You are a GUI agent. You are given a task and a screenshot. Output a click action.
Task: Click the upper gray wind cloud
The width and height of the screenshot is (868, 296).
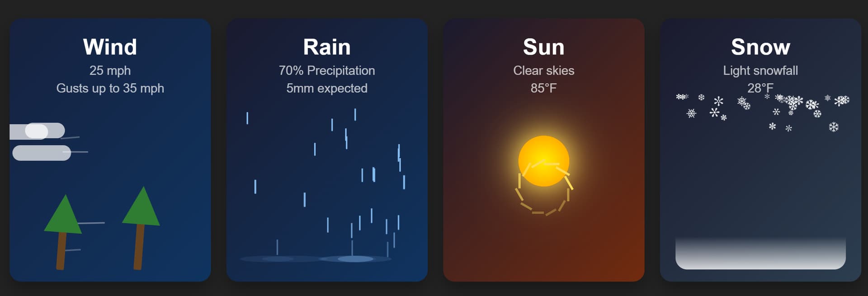tap(37, 131)
